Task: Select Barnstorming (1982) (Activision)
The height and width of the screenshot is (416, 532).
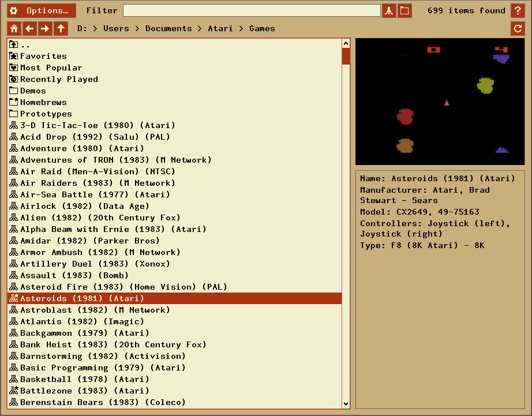Action: tap(174, 356)
